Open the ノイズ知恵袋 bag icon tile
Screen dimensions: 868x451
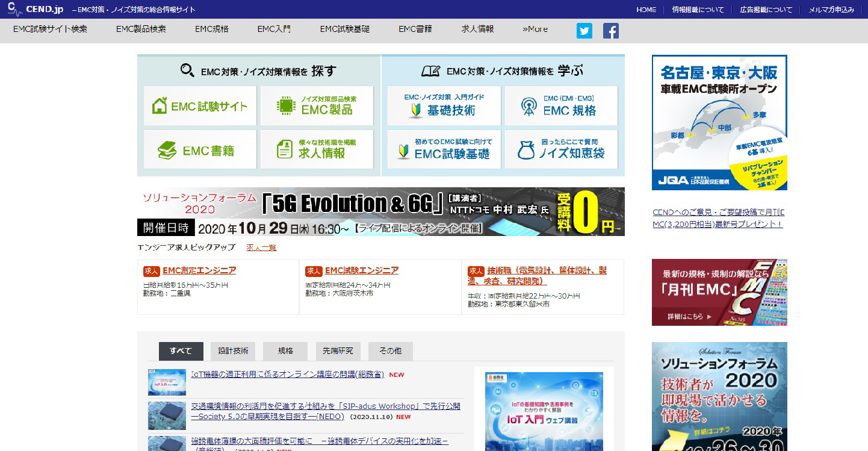point(561,150)
